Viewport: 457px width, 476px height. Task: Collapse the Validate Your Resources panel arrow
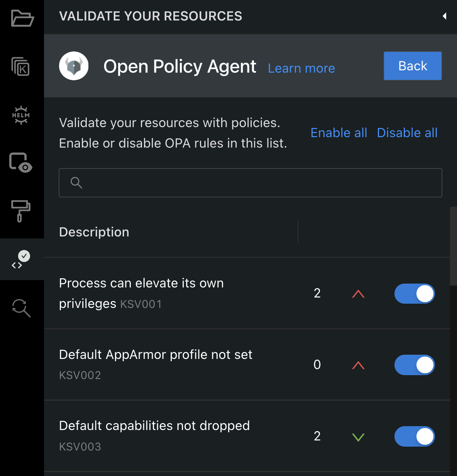[445, 16]
